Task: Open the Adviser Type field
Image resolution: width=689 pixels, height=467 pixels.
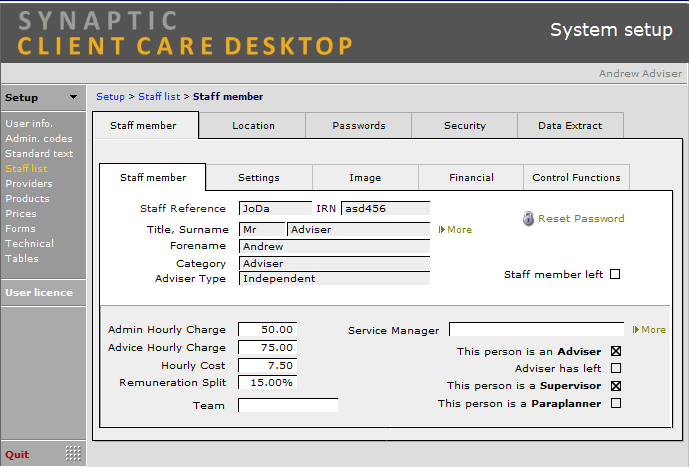Action: click(334, 278)
